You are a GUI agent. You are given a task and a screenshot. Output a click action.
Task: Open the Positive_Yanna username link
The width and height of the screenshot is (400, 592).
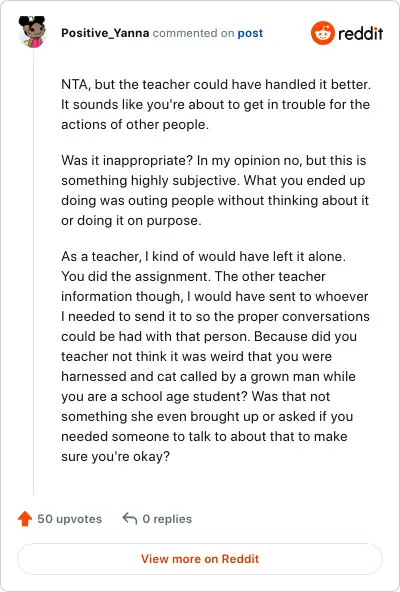click(105, 33)
